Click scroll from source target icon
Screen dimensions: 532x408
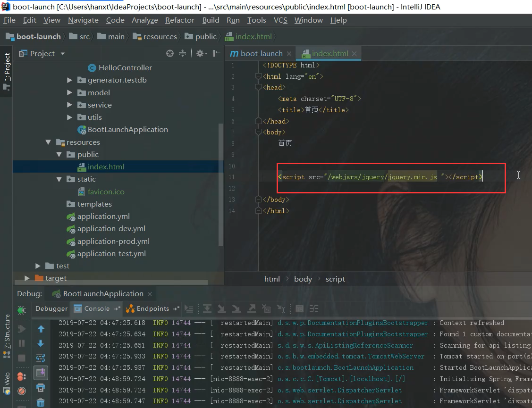(x=170, y=53)
